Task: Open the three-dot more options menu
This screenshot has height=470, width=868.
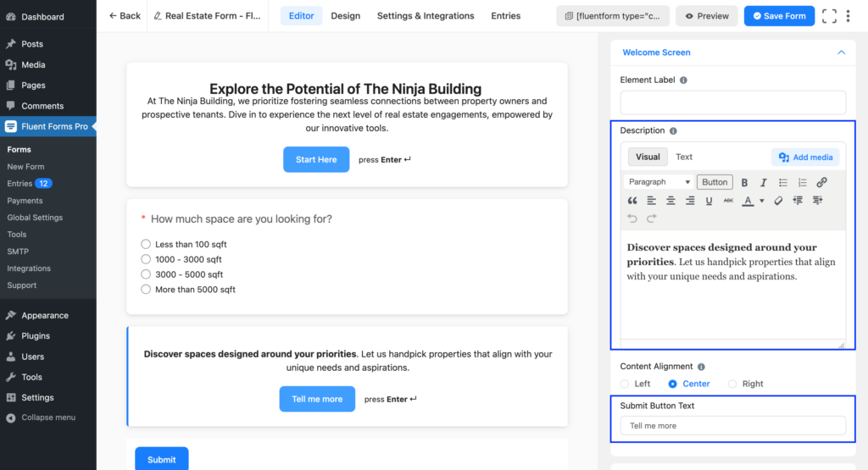Action: click(848, 16)
